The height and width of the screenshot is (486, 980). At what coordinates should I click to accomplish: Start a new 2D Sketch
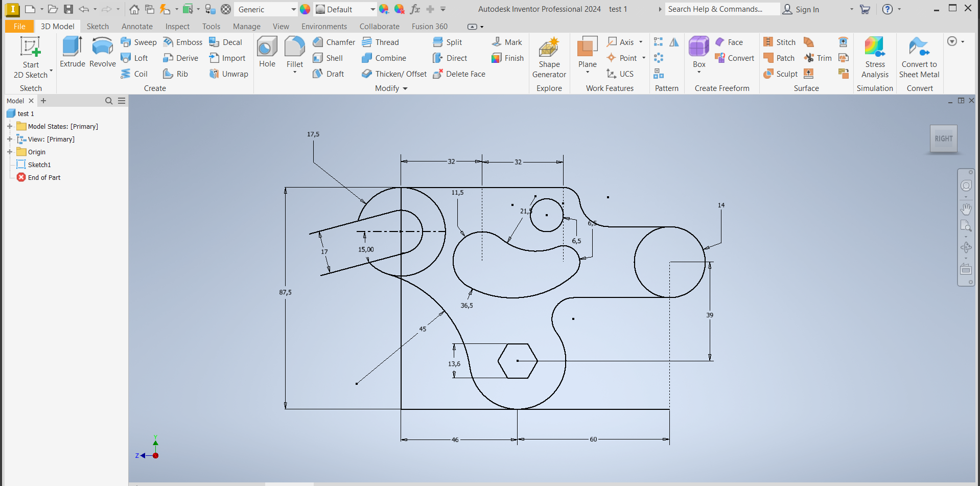point(31,57)
